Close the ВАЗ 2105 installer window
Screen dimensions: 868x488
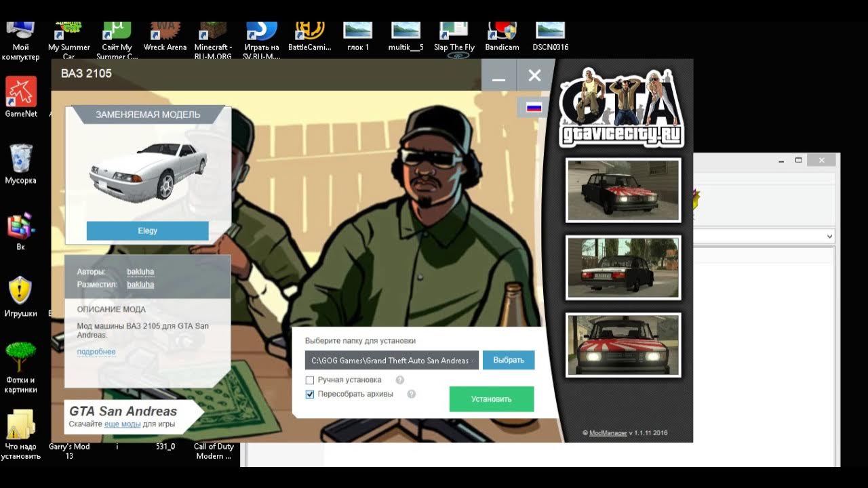(534, 75)
